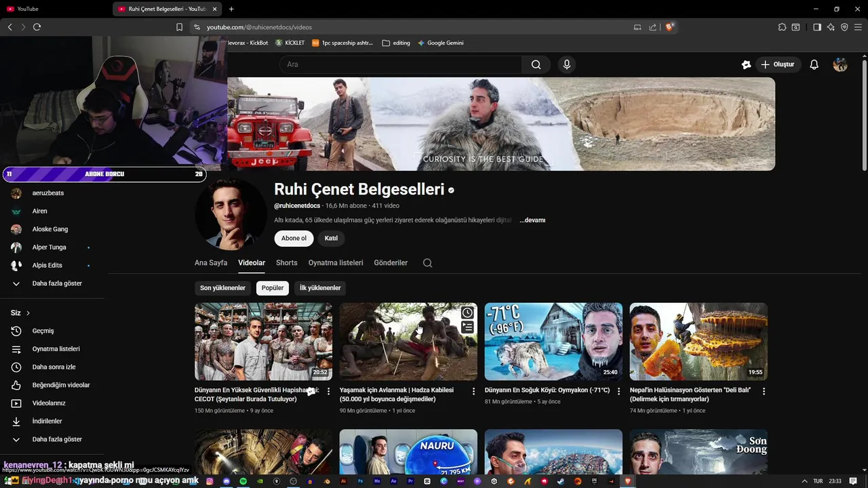Image resolution: width=868 pixels, height=488 pixels.
Task: Play the Oymyakon -71°C video thumbnail
Action: point(553,342)
